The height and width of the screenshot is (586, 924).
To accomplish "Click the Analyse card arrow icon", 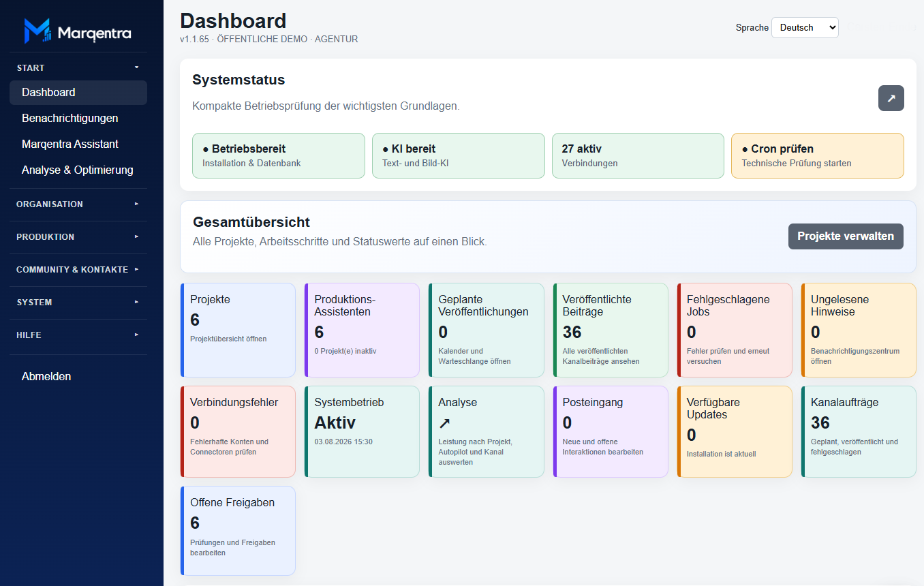I will 444,423.
